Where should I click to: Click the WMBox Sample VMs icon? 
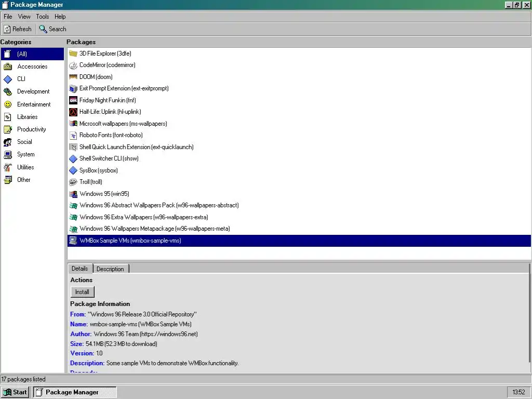coord(73,241)
